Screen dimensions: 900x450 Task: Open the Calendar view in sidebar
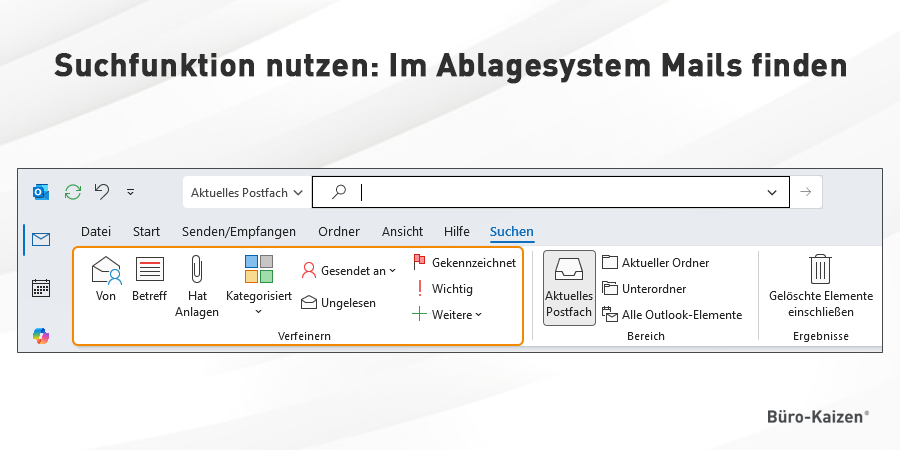coord(41,288)
